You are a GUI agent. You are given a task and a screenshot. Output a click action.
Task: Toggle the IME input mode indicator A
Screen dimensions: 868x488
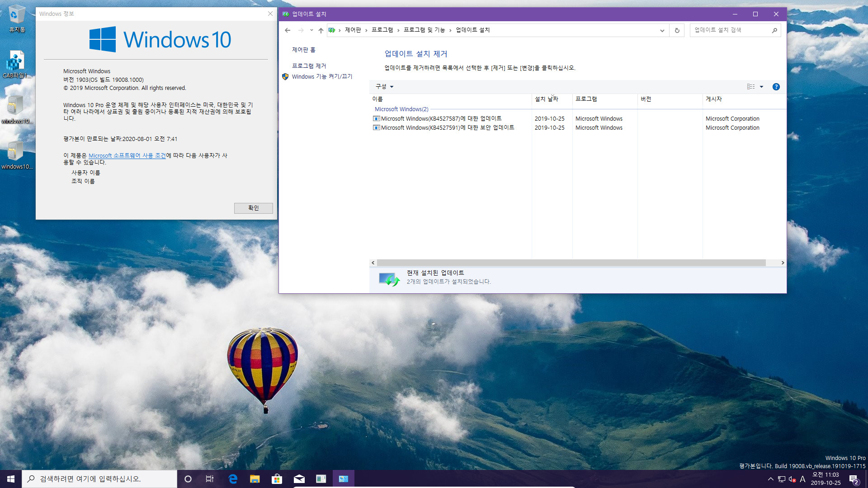803,479
